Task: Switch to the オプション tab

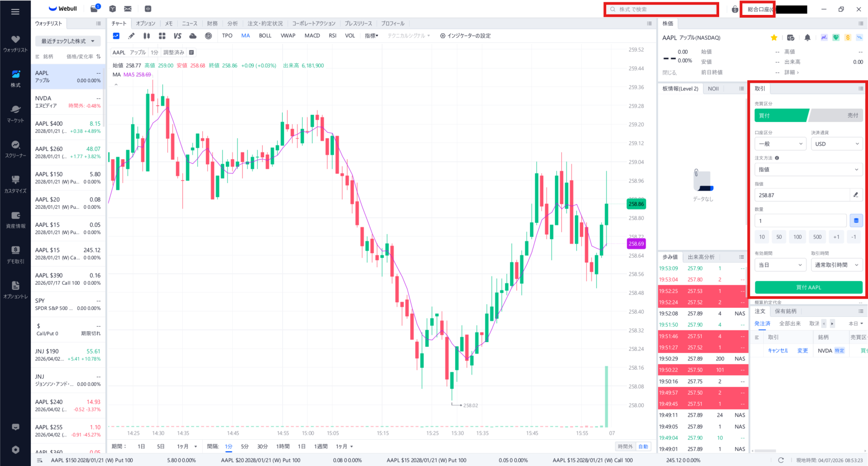Action: coord(146,24)
